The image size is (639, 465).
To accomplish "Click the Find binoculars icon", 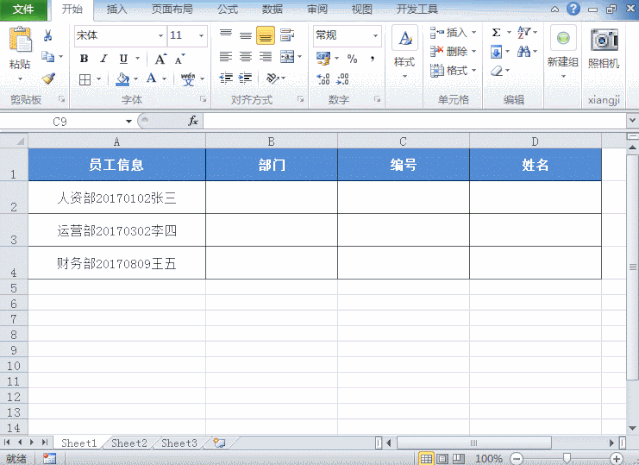I will 524,51.
